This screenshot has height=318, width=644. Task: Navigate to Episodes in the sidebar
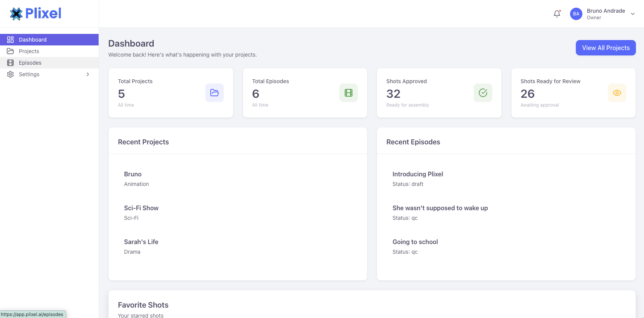click(x=30, y=63)
